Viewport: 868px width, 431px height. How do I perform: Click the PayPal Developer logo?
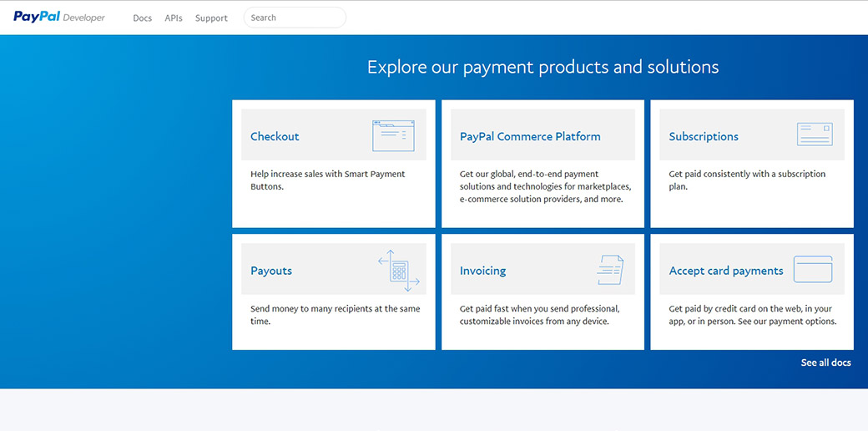pyautogui.click(x=59, y=18)
